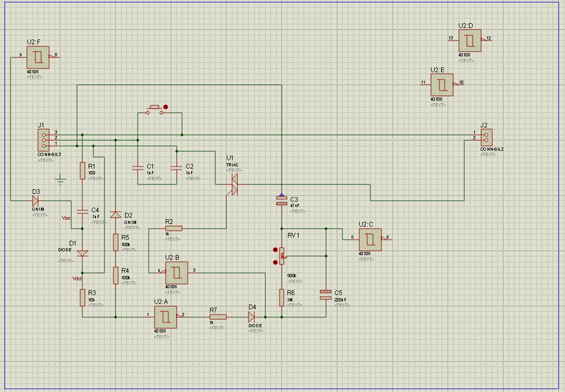Select the U2:B inverter gate
The width and height of the screenshot is (565, 392).
click(x=177, y=273)
